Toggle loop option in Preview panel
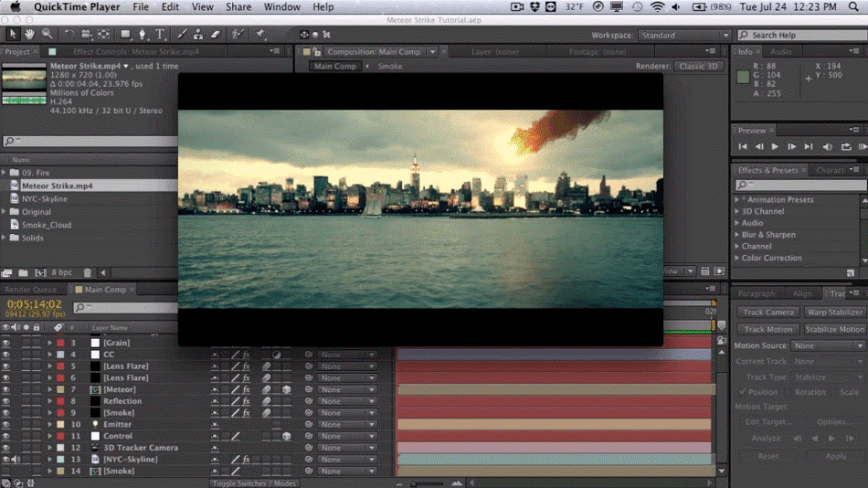This screenshot has height=488, width=868. (x=846, y=147)
